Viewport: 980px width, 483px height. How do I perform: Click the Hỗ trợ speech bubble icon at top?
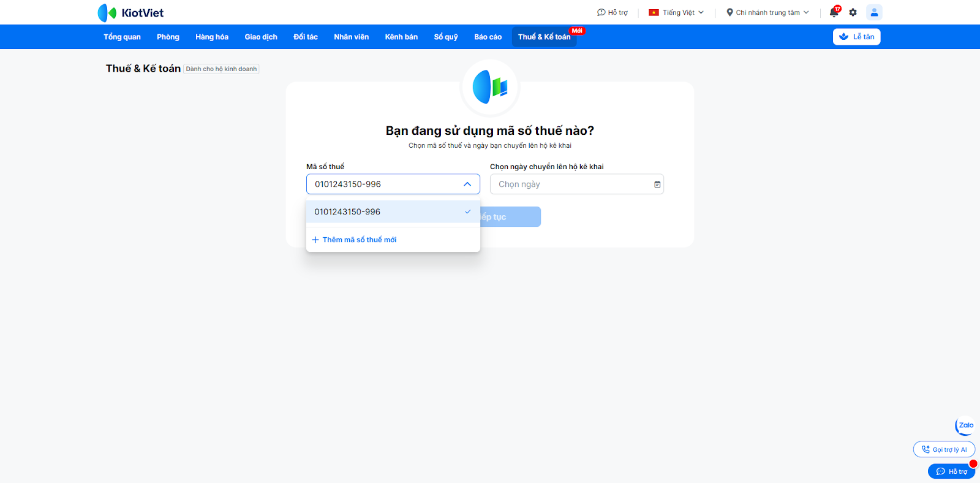[601, 12]
